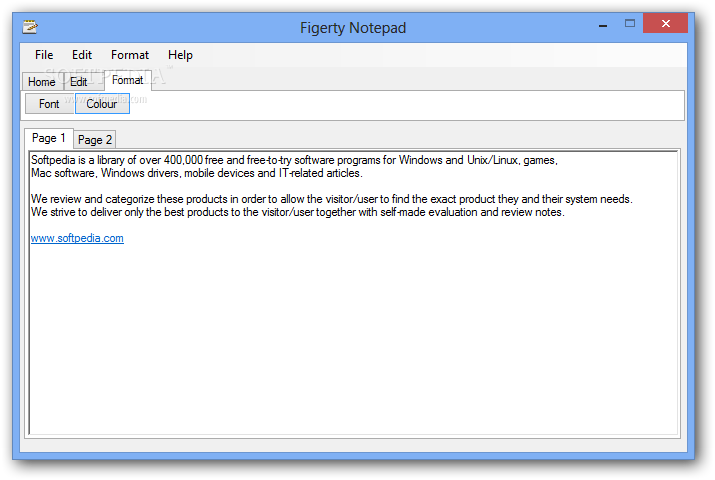This screenshot has width=715, height=480.
Task: Switch to the Home ribbon tab
Action: click(x=42, y=82)
